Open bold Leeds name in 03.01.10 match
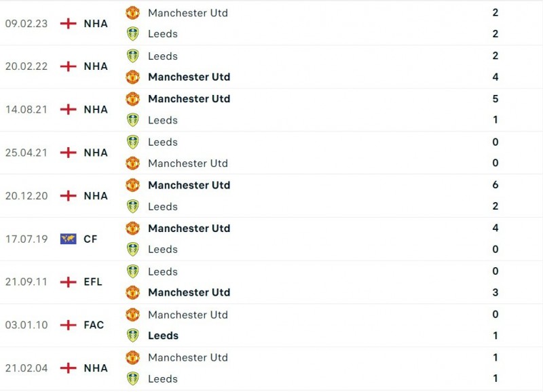Viewport: 543px width, 392px height. [163, 336]
